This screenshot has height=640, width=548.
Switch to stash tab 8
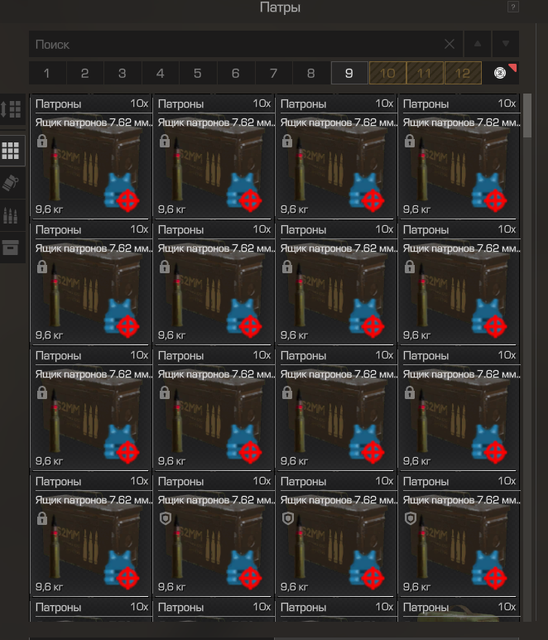311,73
